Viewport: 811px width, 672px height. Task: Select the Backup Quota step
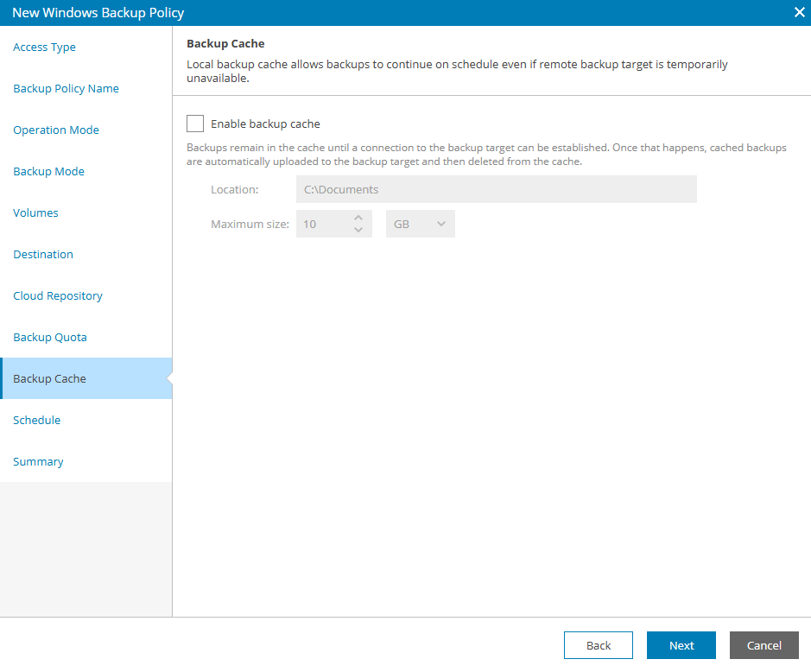pos(50,338)
